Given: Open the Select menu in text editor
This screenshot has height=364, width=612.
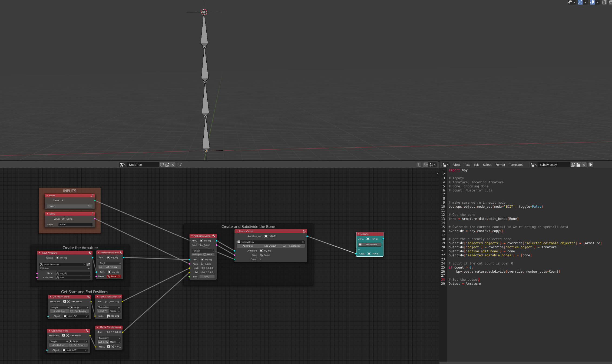Looking at the screenshot, I should point(487,165).
